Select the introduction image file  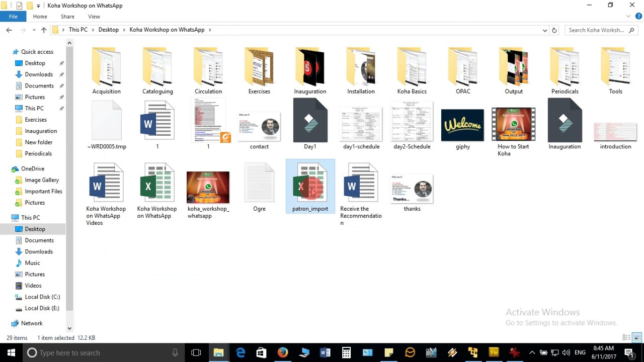[615, 136]
